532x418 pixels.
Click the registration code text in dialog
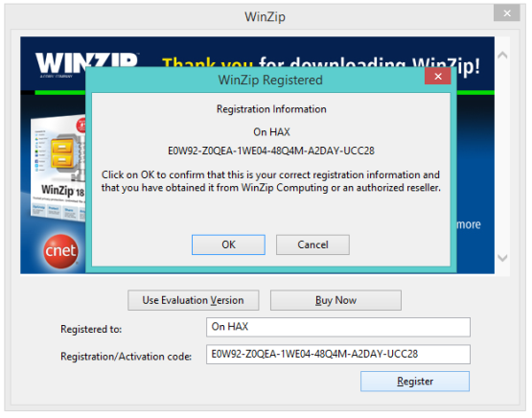[x=271, y=151]
